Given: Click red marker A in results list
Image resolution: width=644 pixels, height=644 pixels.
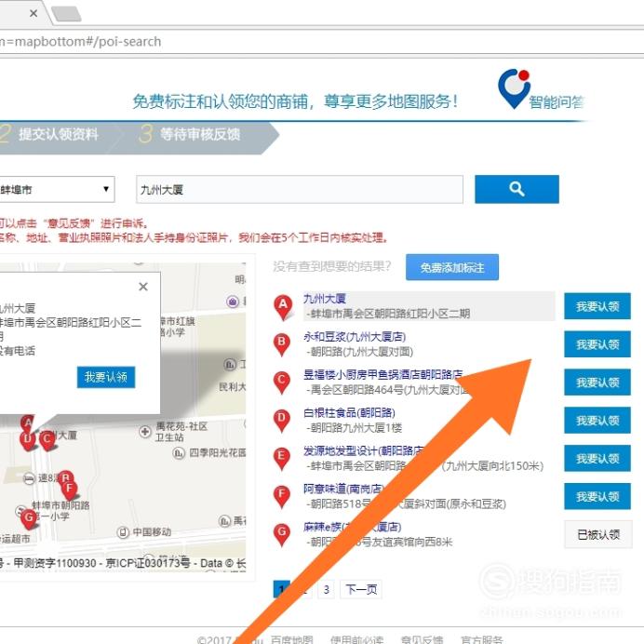Looking at the screenshot, I should [283, 306].
